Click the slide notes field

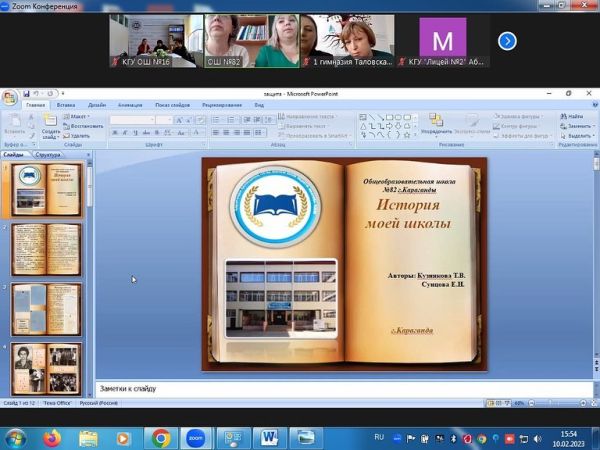coord(340,388)
